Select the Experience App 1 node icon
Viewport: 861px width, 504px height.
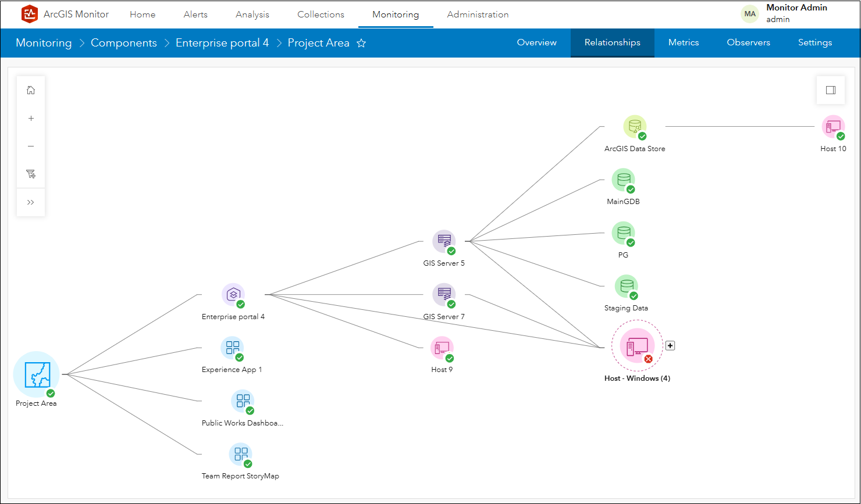(x=232, y=348)
